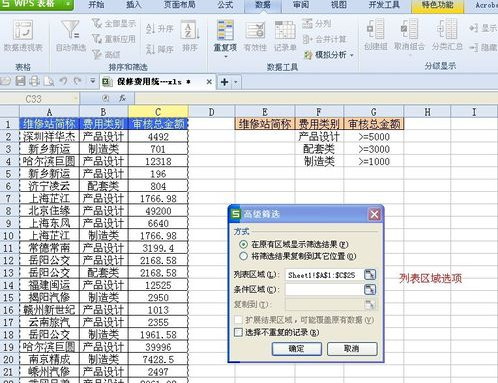The image size is (498, 383).
Task: Click 取消组合 ungroup icon
Action: pos(410,35)
